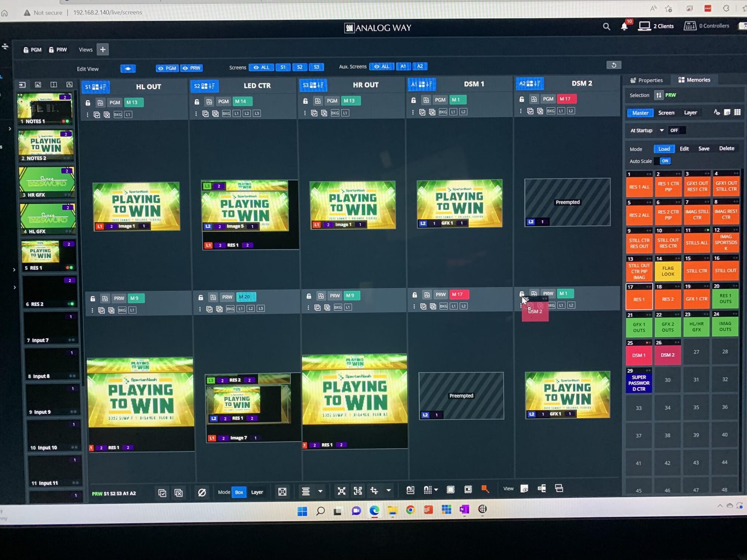Select the Master memory tab
This screenshot has width=747, height=560.
pyautogui.click(x=640, y=113)
